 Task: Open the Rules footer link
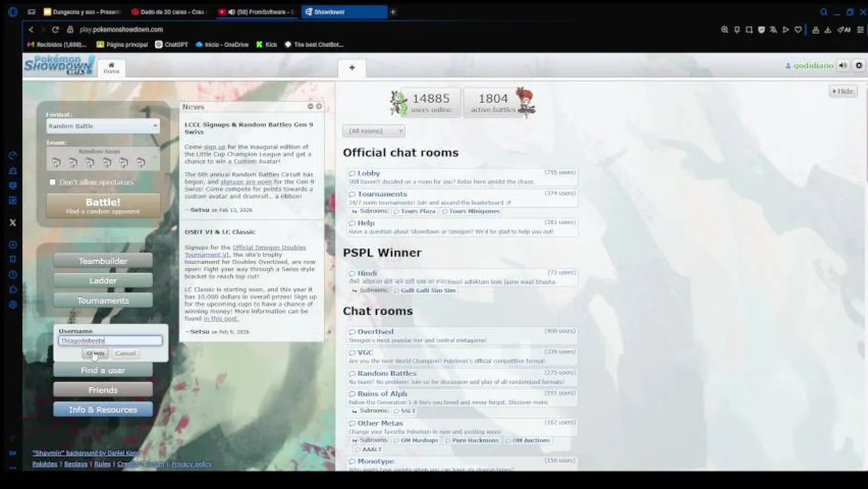coord(102,464)
